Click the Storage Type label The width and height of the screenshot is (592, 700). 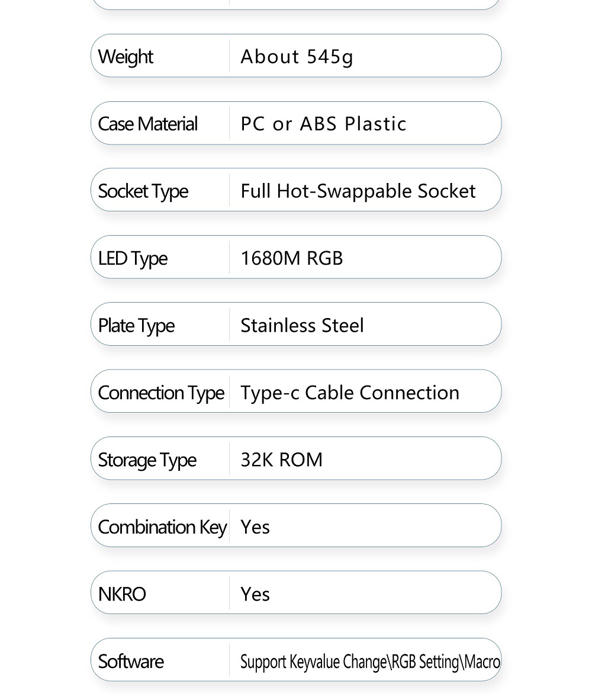point(147,460)
